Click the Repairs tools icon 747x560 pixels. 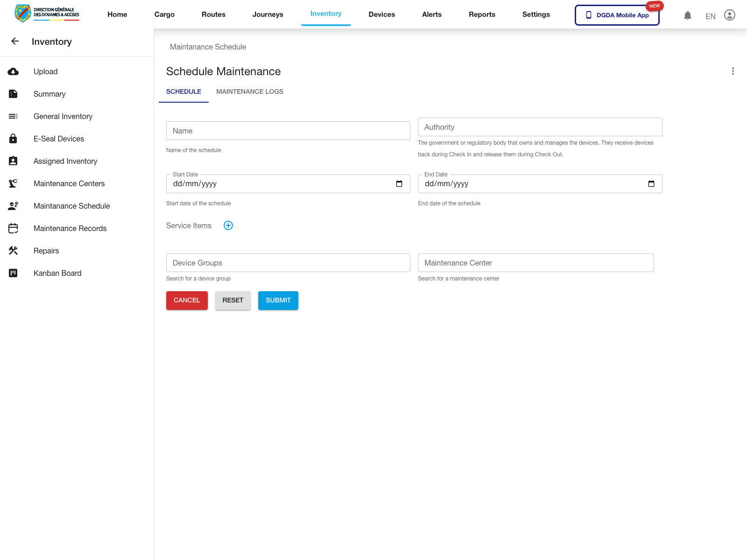(x=13, y=251)
